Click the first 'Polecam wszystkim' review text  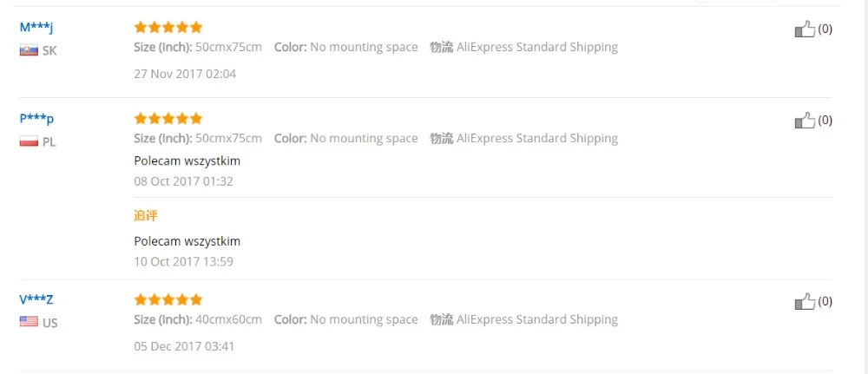pos(187,161)
